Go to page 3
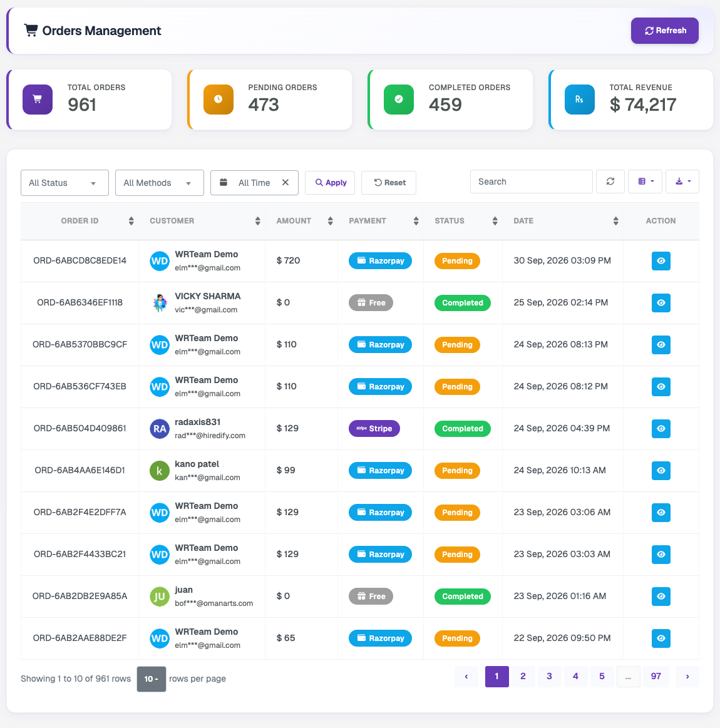720x728 pixels. pos(550,677)
